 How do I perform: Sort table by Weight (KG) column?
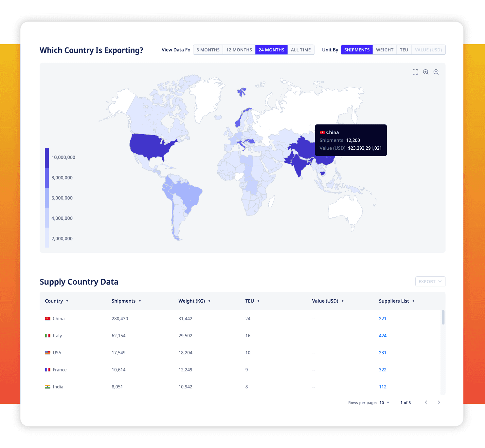pyautogui.click(x=194, y=301)
